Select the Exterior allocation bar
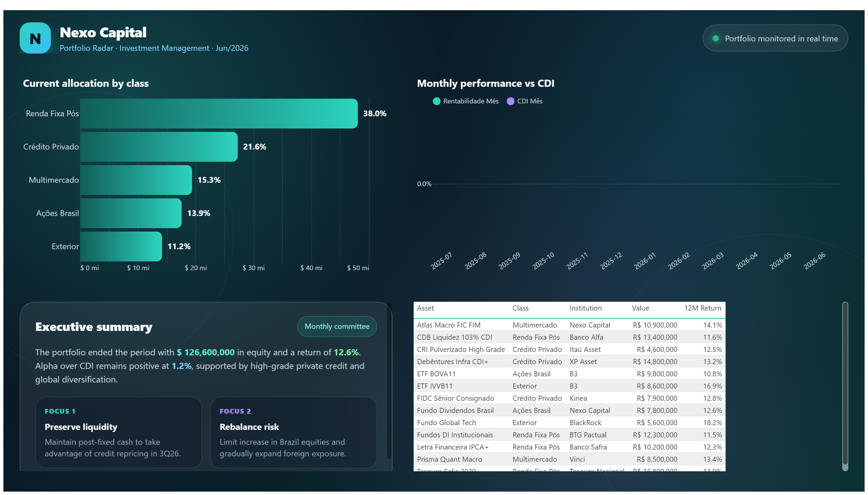868x495 pixels. pos(121,246)
